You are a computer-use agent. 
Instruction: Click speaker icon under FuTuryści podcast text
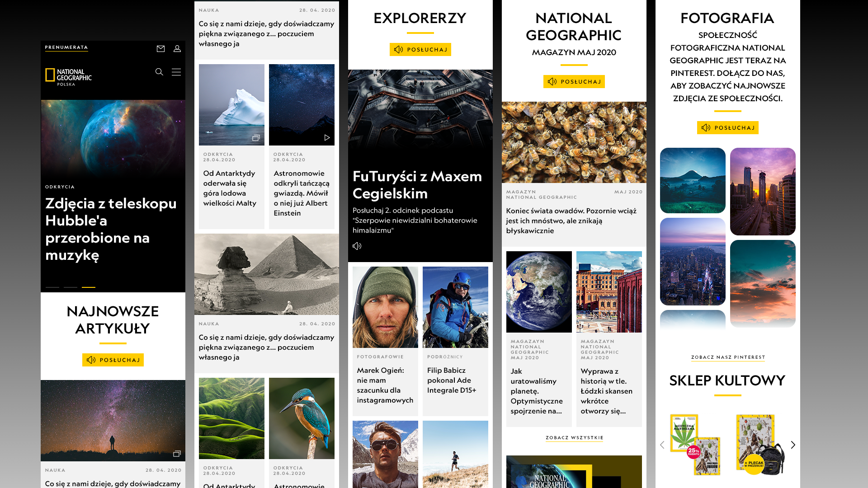(x=357, y=246)
